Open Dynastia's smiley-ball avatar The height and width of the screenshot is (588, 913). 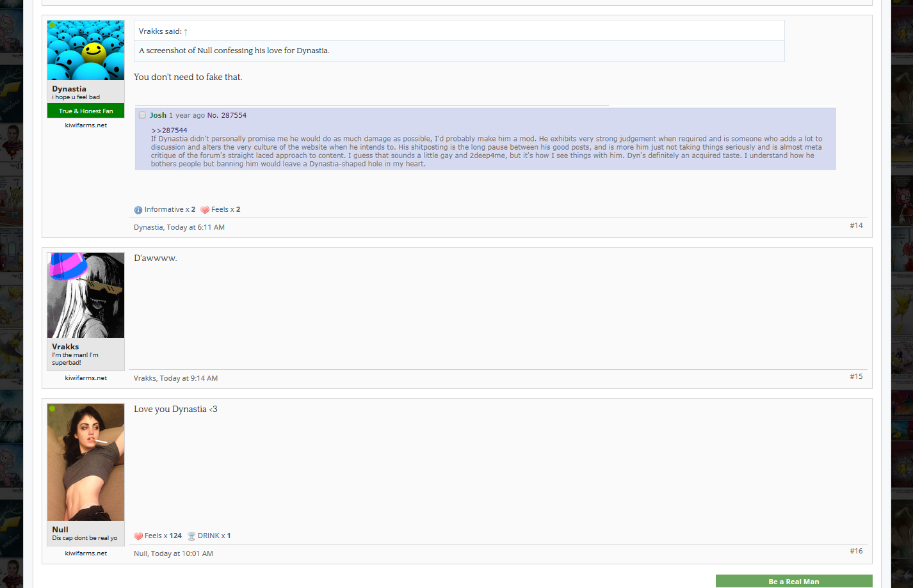pyautogui.click(x=86, y=50)
